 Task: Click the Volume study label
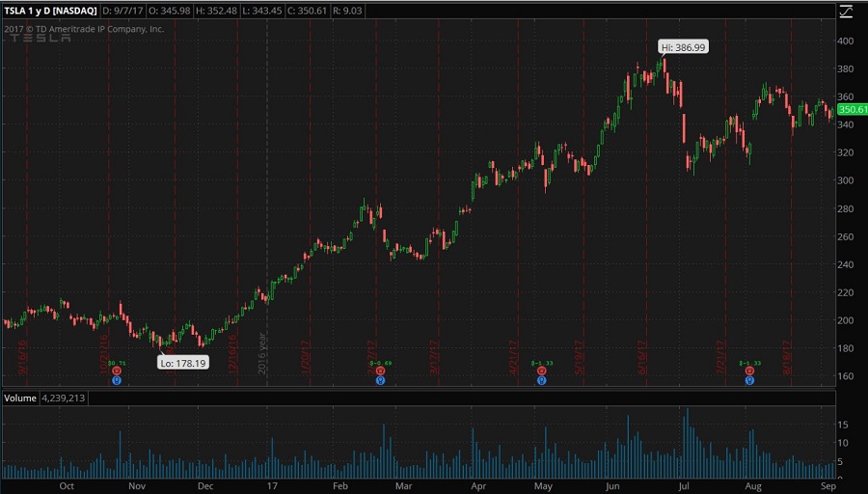(19, 397)
